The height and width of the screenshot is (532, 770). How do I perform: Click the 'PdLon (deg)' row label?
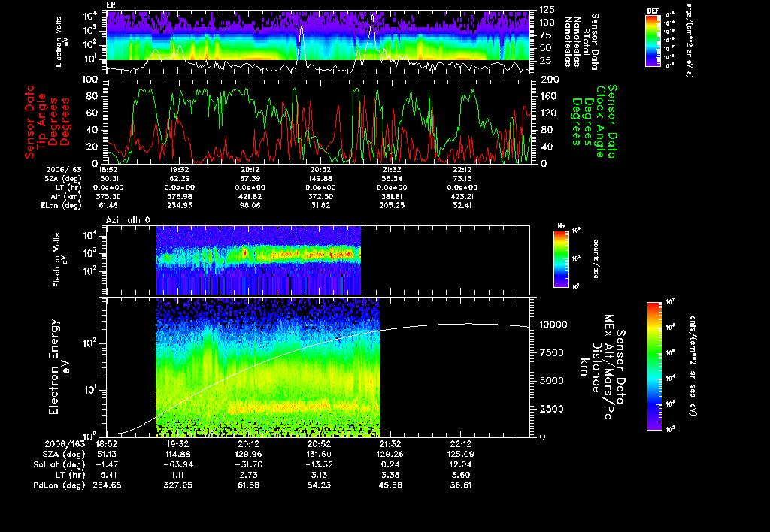(59, 485)
